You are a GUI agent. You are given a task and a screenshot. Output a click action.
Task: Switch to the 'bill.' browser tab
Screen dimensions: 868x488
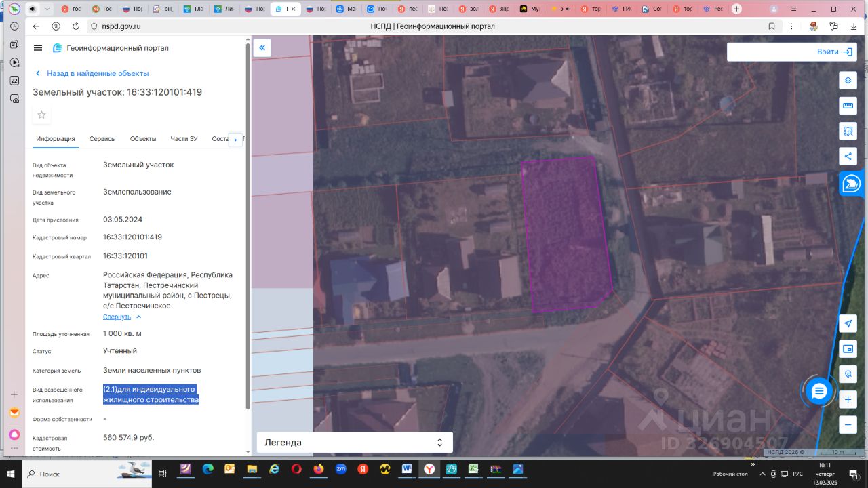(163, 9)
